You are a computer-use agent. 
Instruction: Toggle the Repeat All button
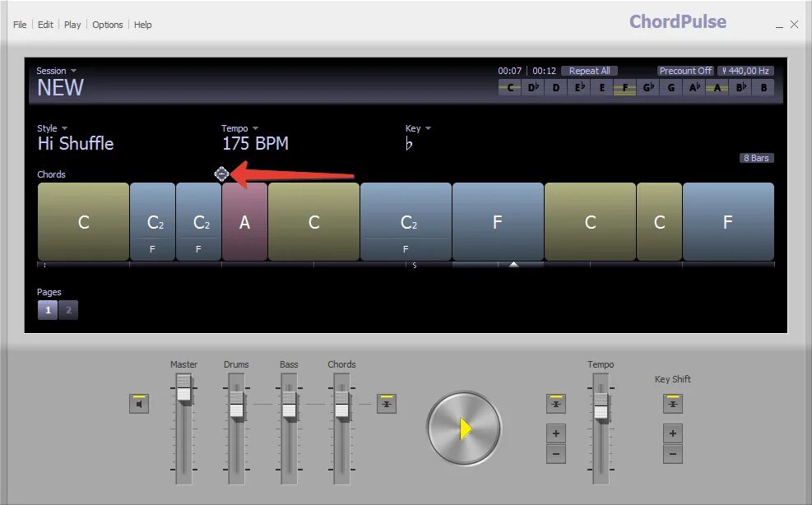589,71
